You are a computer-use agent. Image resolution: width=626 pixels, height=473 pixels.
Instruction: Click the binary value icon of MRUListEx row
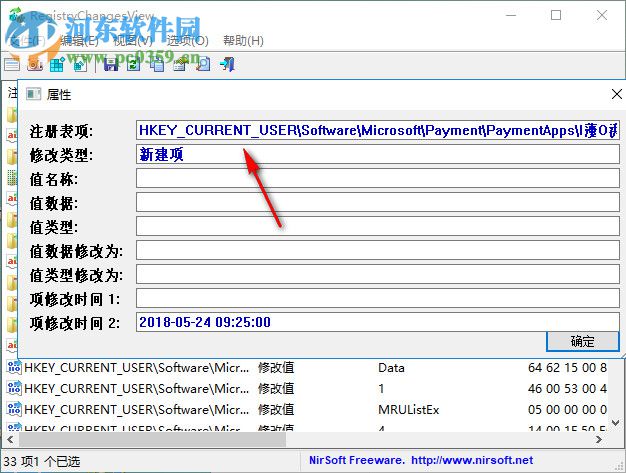pyautogui.click(x=14, y=409)
